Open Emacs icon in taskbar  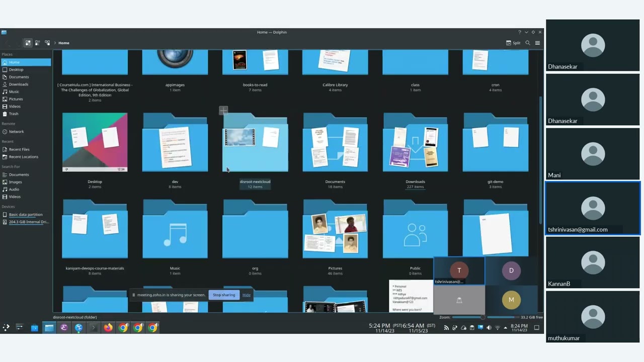(x=64, y=328)
